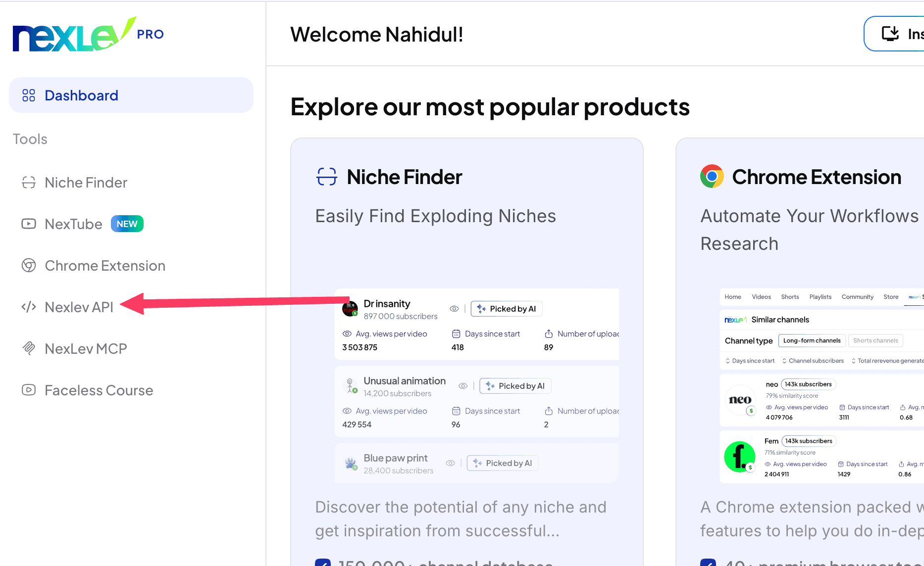Go to Nexlev API page
924x566 pixels.
79,307
